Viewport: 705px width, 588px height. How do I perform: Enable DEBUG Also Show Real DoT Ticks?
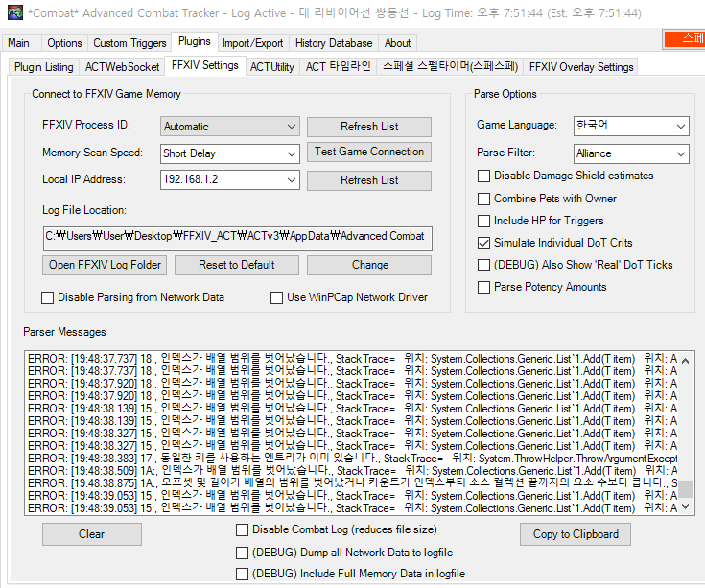coord(483,265)
